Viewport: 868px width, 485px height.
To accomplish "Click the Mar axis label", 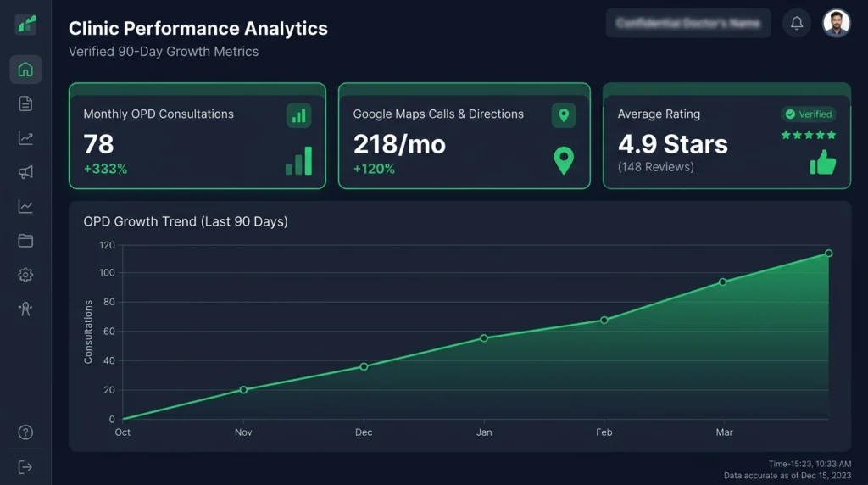I will [724, 432].
